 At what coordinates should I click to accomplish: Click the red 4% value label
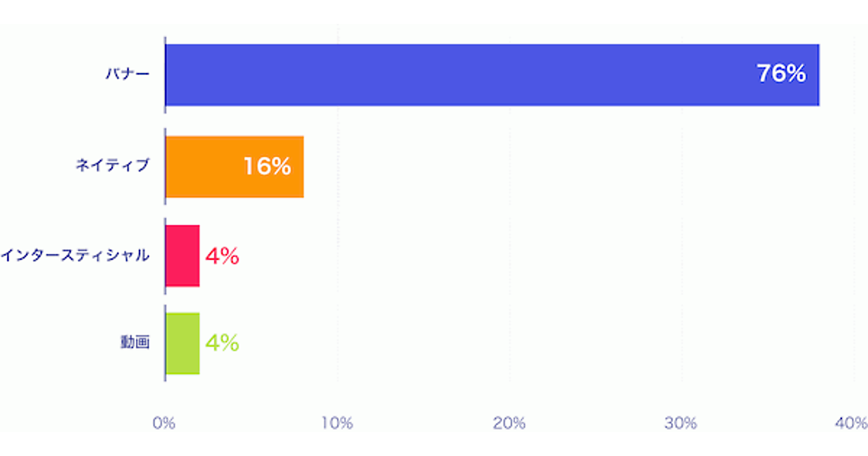(x=222, y=256)
